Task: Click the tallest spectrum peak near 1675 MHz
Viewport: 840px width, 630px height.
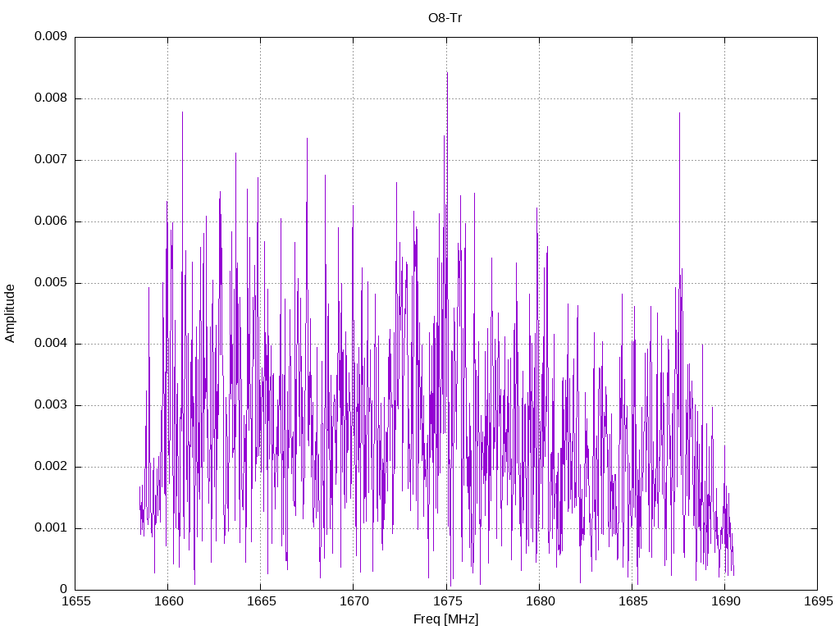Action: click(x=447, y=73)
